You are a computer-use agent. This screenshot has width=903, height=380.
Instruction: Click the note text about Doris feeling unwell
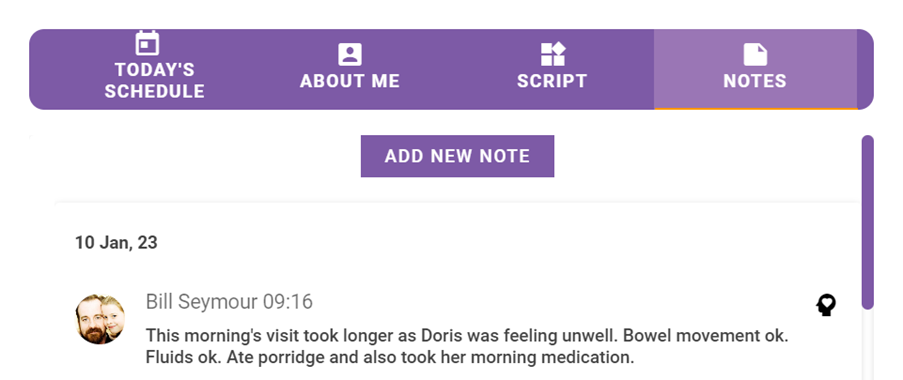click(466, 347)
